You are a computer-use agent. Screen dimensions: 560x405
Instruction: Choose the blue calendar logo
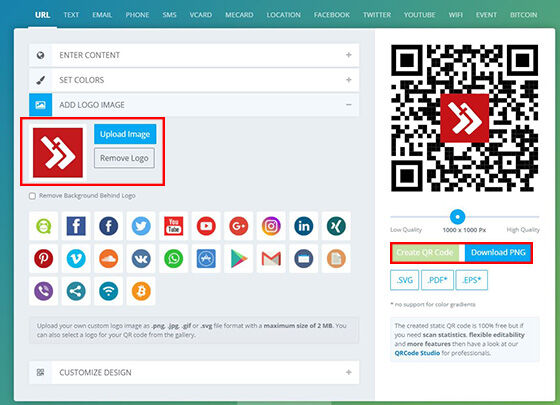coord(304,259)
